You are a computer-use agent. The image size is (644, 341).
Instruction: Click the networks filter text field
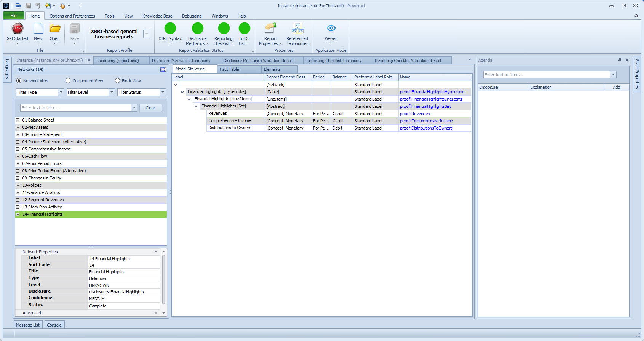point(76,108)
